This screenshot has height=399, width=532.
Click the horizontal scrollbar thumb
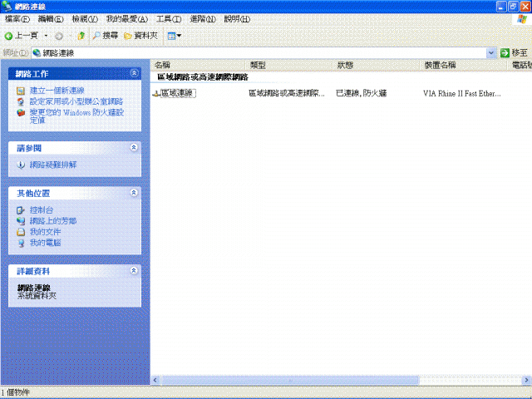tap(290, 381)
